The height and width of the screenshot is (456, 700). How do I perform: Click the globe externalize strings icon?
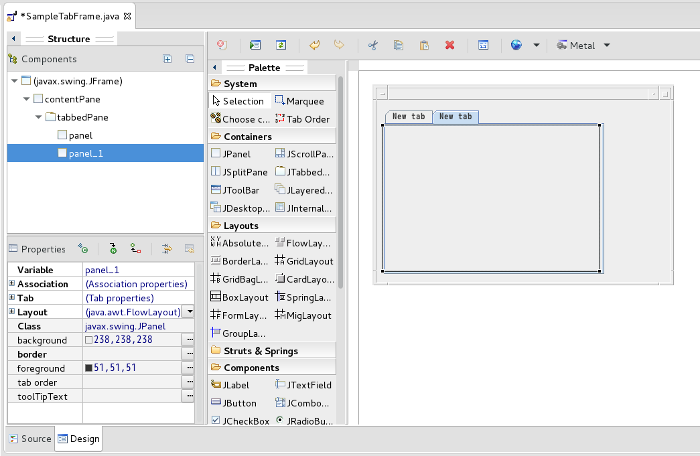[x=517, y=45]
